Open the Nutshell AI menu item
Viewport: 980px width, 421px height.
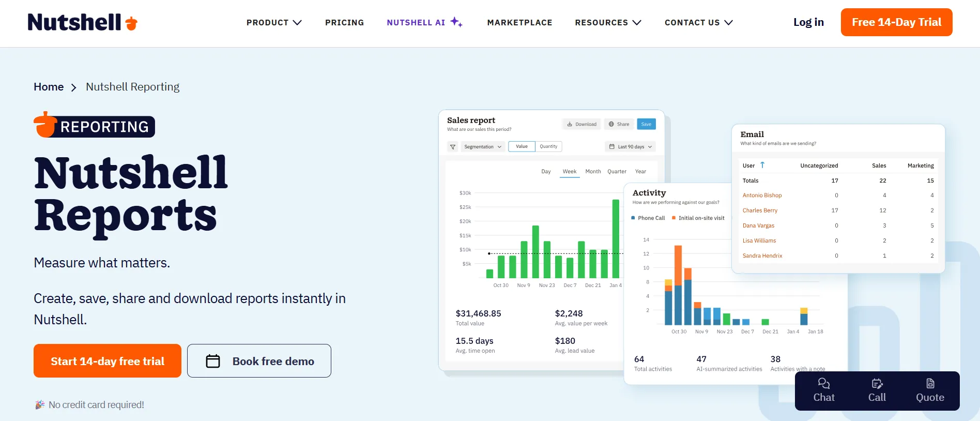coord(425,22)
